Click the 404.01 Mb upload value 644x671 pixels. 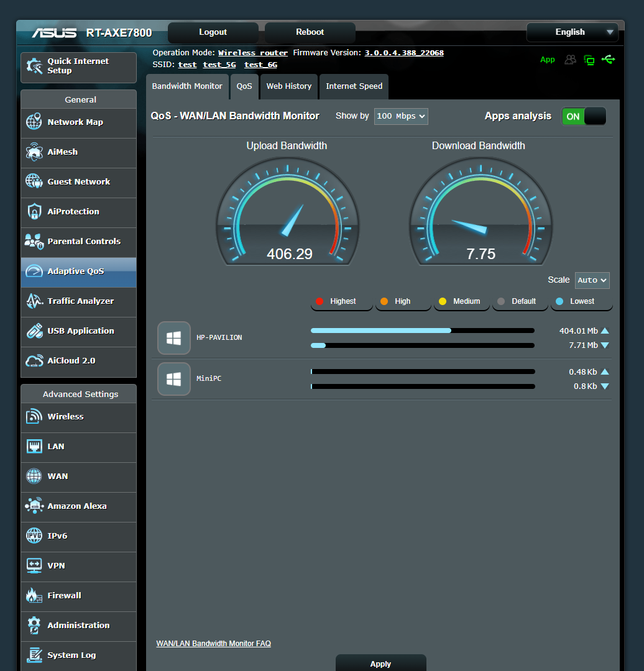[x=579, y=331]
